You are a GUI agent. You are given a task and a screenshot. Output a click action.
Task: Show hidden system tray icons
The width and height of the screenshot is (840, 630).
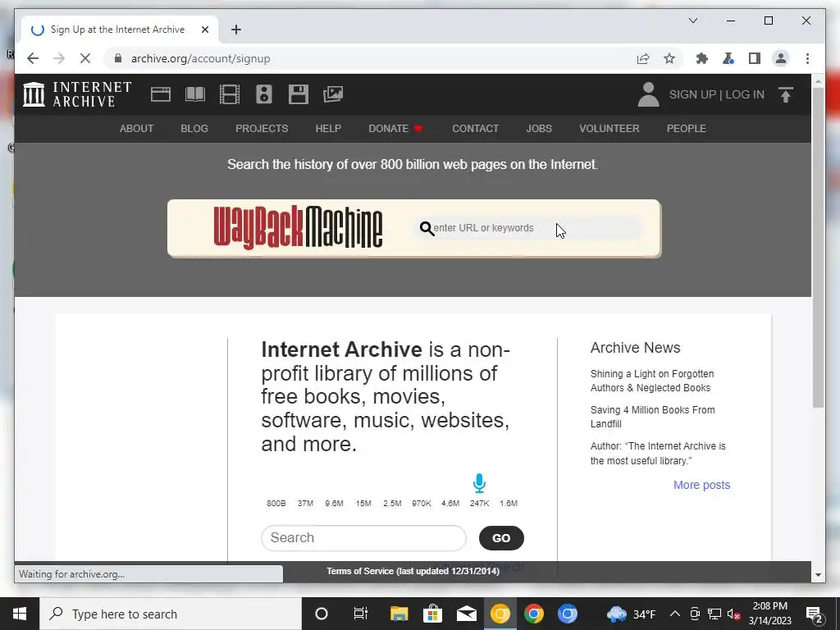tap(675, 614)
